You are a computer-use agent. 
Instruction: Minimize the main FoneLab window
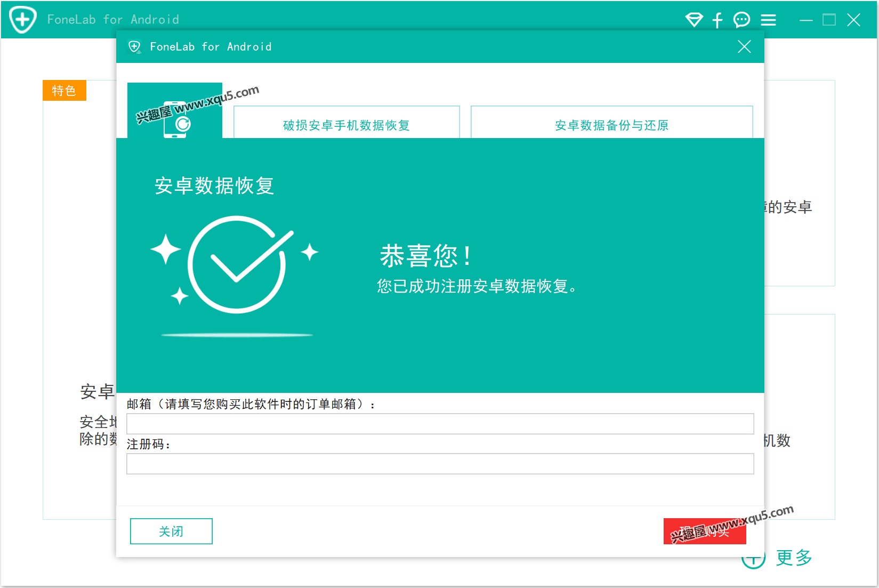(x=806, y=20)
